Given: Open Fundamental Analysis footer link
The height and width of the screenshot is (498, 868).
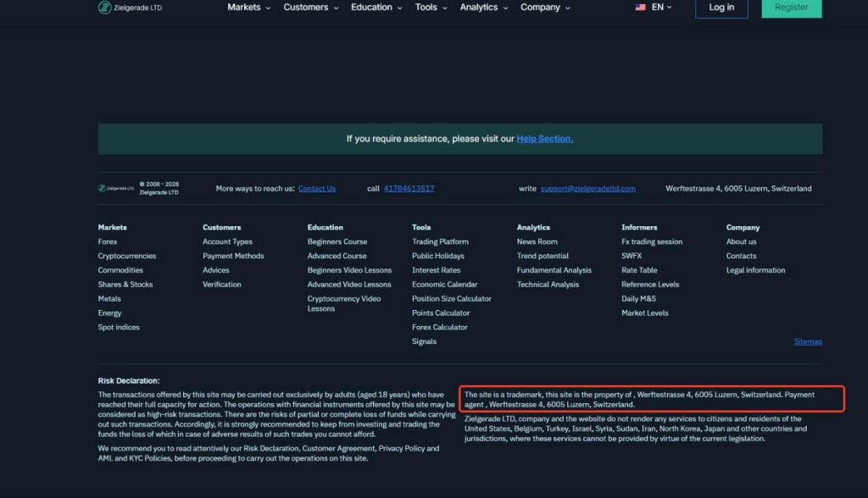Looking at the screenshot, I should tap(554, 270).
